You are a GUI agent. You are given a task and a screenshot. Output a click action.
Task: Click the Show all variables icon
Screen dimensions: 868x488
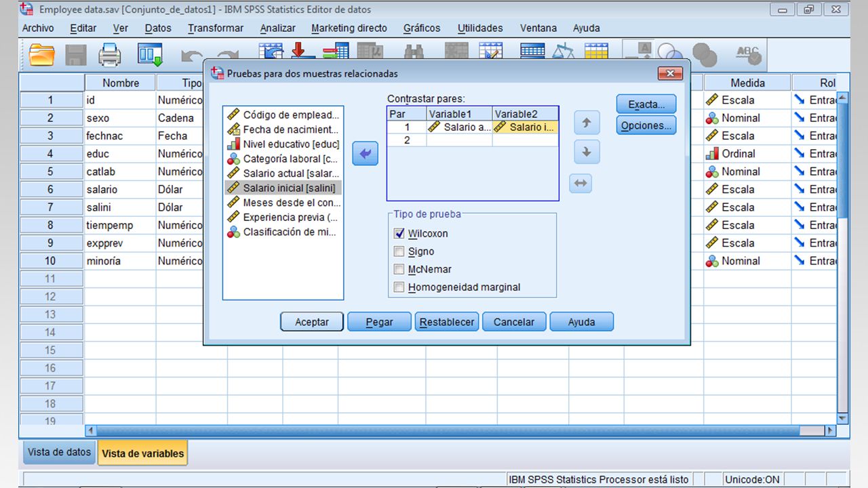point(705,54)
